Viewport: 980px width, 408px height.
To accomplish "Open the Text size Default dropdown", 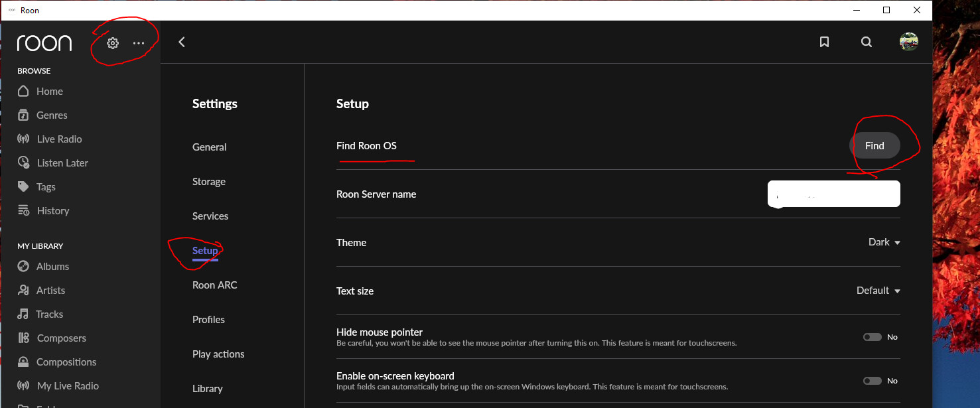I will coord(878,291).
